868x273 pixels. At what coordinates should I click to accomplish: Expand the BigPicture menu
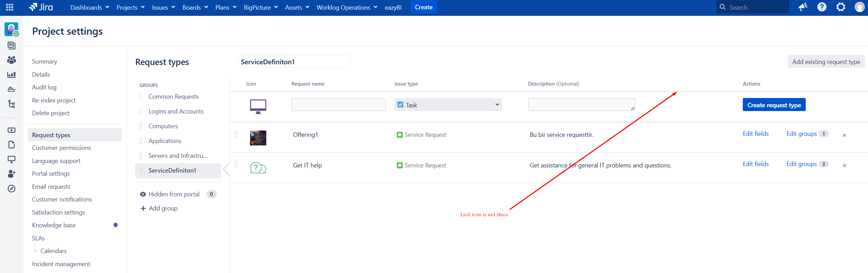[x=261, y=7]
